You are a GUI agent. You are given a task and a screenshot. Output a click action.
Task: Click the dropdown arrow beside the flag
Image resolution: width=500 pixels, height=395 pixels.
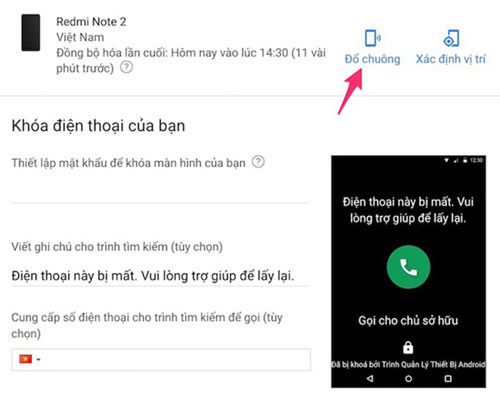[38, 359]
